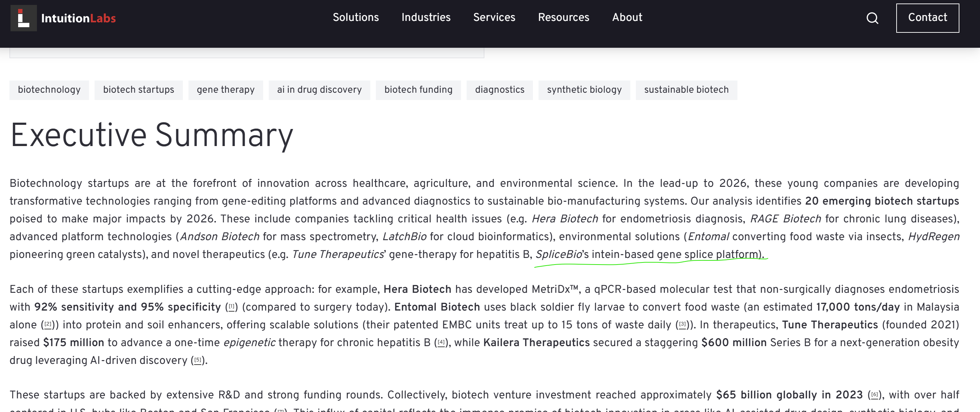Select the diagnostics tag
This screenshot has height=412, width=980.
(x=499, y=90)
